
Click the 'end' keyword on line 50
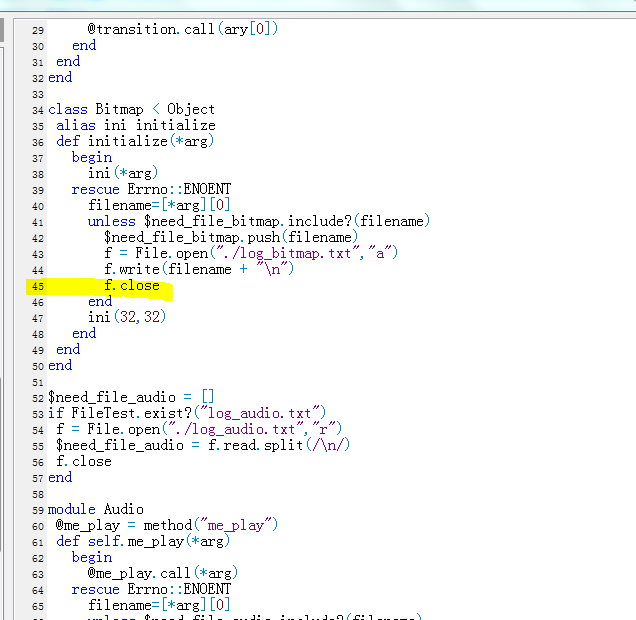(x=60, y=365)
